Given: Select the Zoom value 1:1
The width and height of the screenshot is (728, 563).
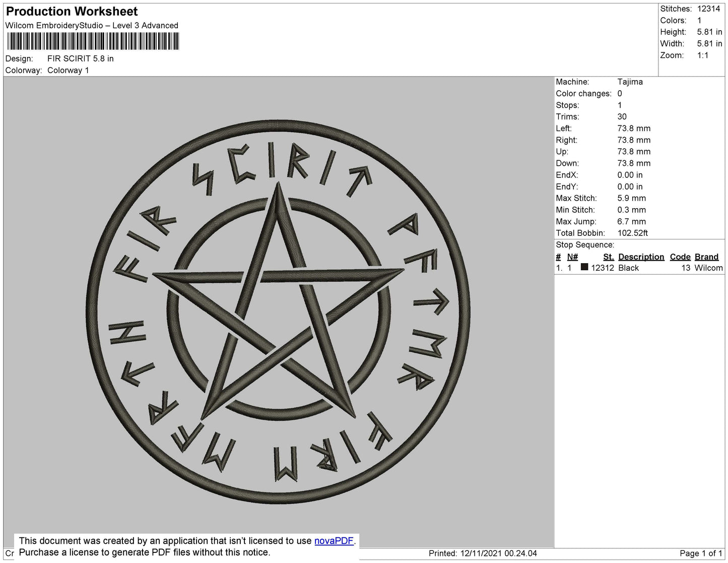Looking at the screenshot, I should (703, 55).
